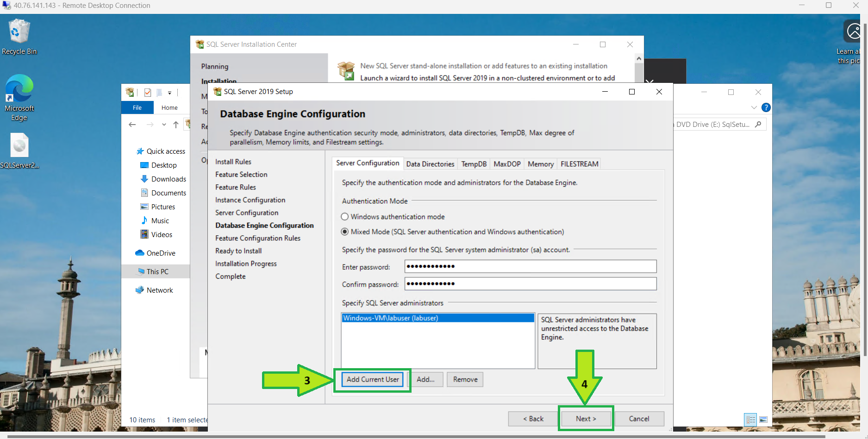The width and height of the screenshot is (868, 439).
Task: Switch to the Memory tab
Action: click(x=540, y=164)
